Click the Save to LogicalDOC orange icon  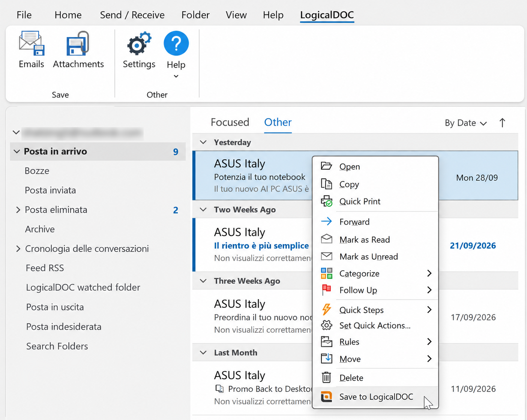326,396
